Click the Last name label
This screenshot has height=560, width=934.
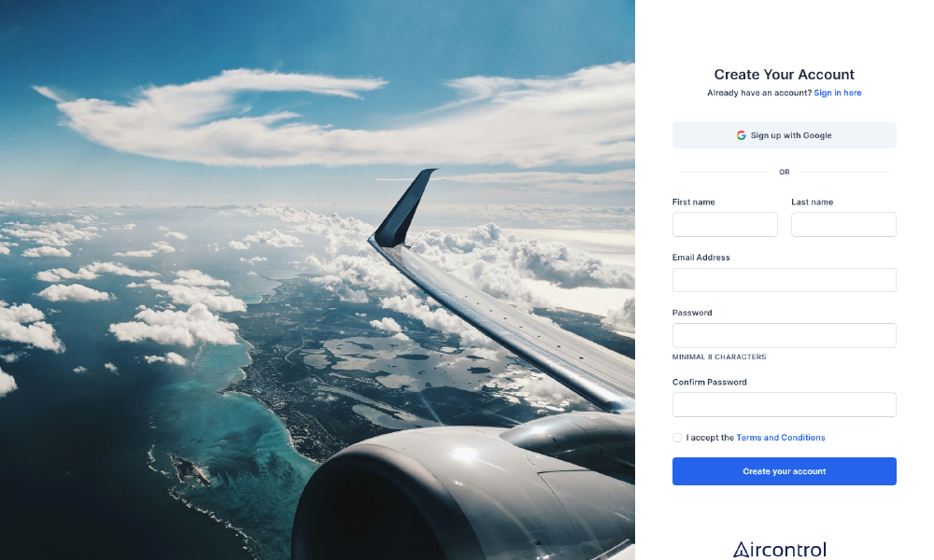pos(812,202)
